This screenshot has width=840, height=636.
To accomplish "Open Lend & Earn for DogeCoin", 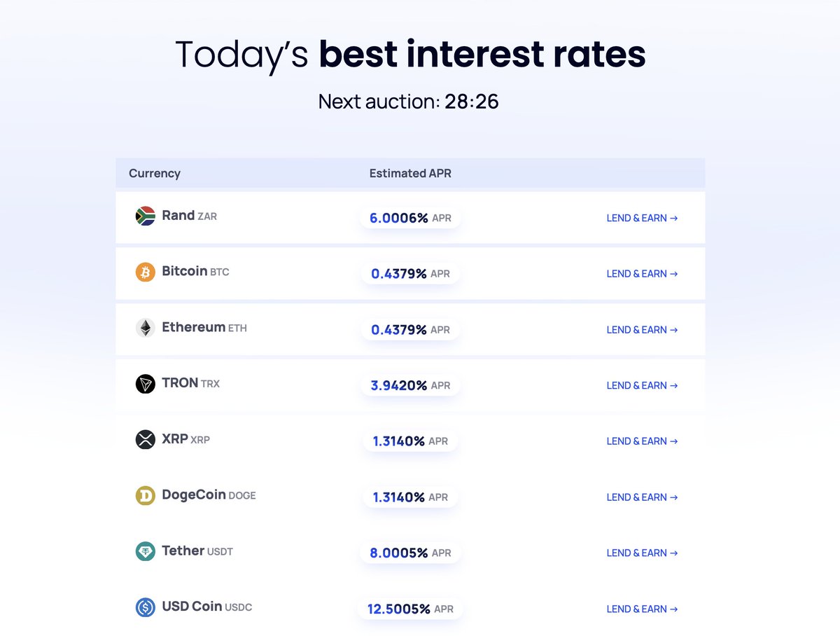I will 642,497.
